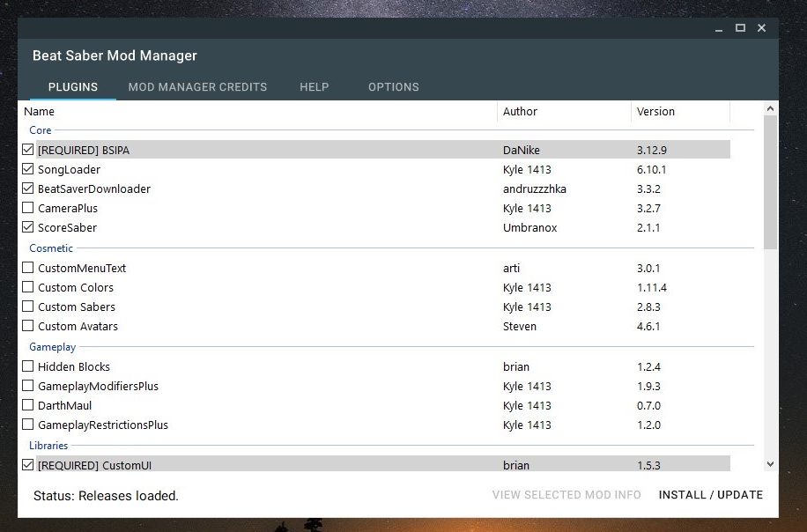Click version 3.3.2 of BeatSaverDownloader
This screenshot has width=807, height=532.
click(x=648, y=188)
